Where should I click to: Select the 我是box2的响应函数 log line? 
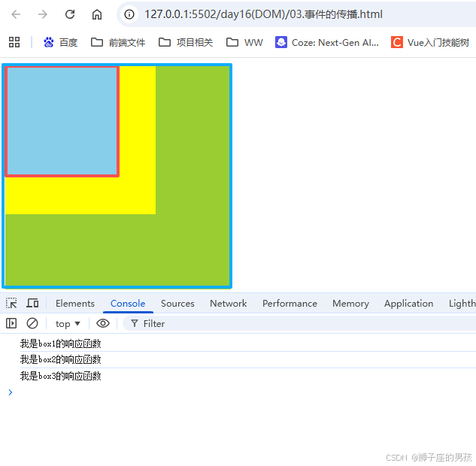pyautogui.click(x=61, y=359)
